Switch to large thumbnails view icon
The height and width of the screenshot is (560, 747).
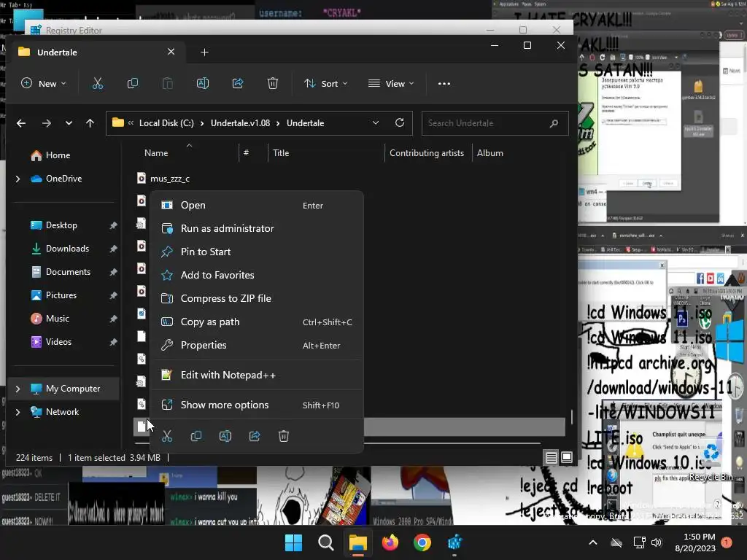(566, 458)
